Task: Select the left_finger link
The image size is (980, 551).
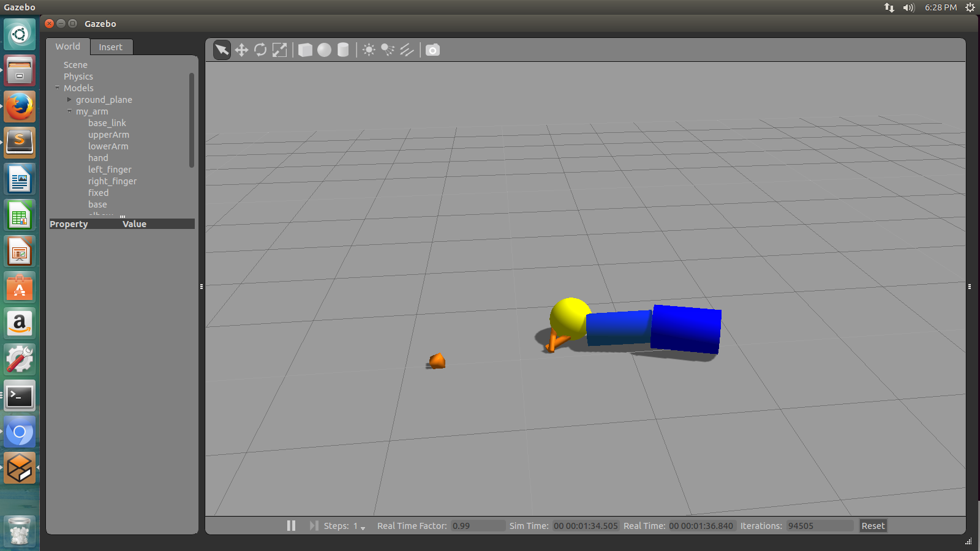Action: (110, 170)
